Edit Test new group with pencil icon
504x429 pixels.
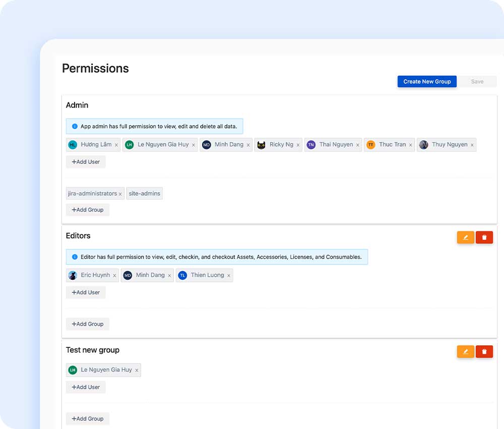click(x=465, y=351)
